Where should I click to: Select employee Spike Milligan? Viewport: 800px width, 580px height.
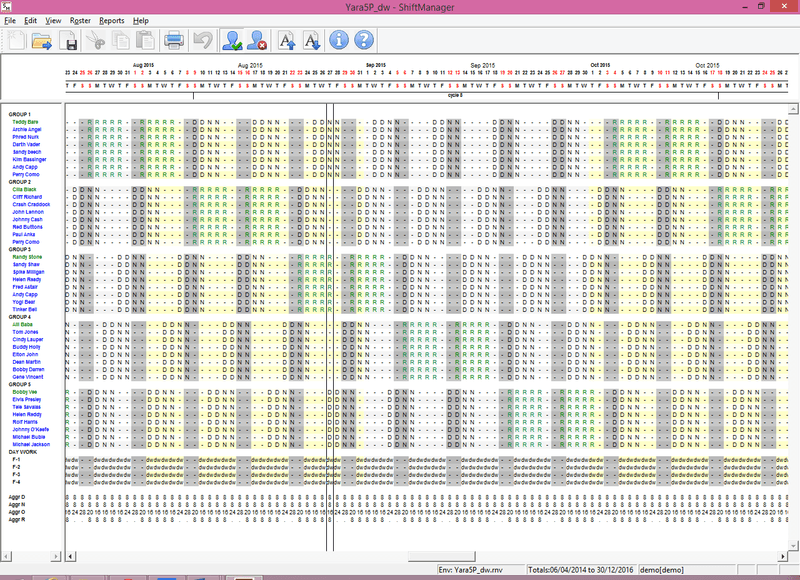pos(29,272)
